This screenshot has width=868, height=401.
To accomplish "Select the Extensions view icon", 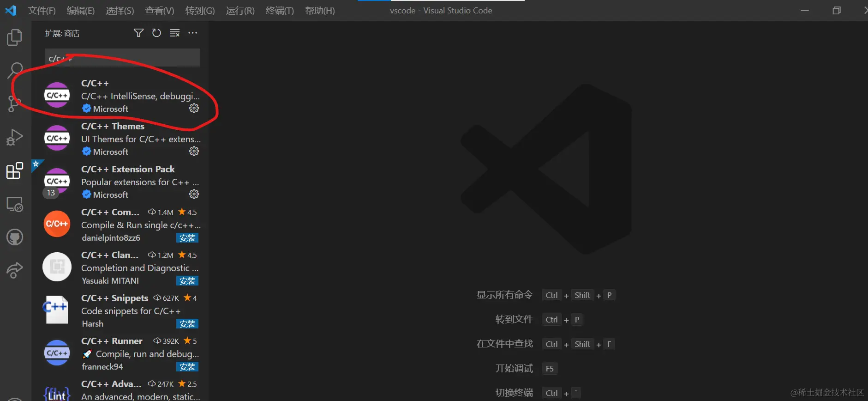I will (x=15, y=170).
